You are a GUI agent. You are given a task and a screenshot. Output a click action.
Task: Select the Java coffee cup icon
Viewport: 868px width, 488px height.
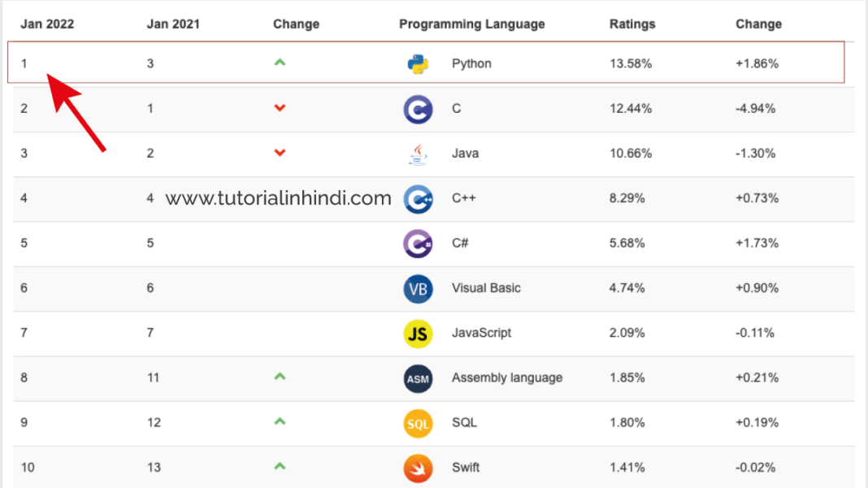pos(418,154)
